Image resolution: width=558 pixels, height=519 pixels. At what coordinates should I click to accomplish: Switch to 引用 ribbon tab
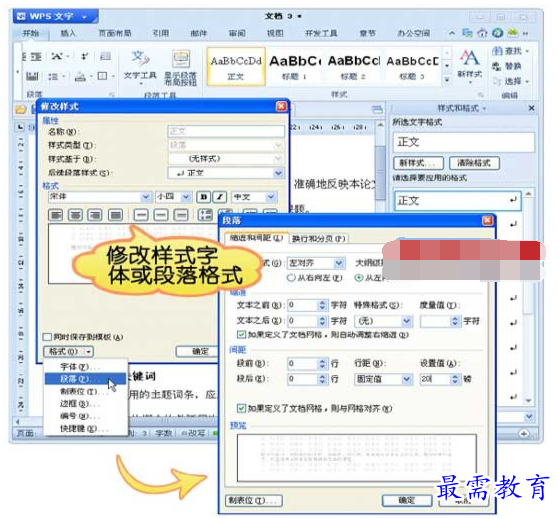click(x=160, y=33)
